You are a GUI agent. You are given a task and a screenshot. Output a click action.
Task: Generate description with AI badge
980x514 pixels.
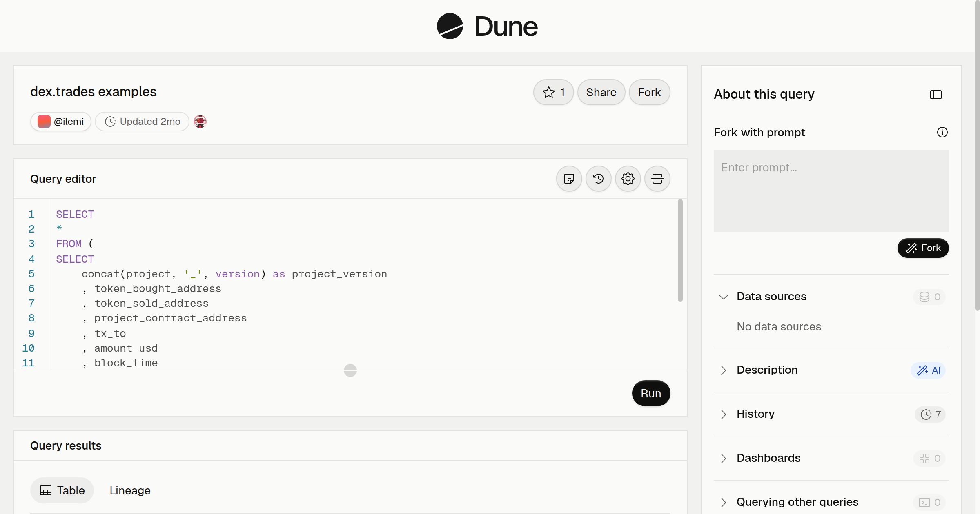(928, 370)
